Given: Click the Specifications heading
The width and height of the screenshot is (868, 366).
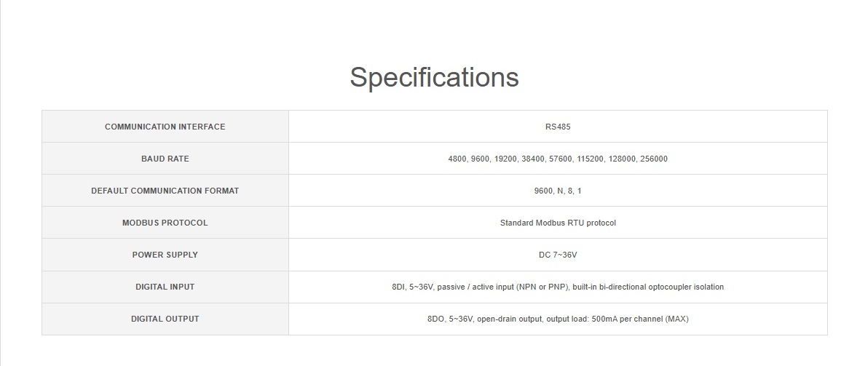Looking at the screenshot, I should pos(434,77).
